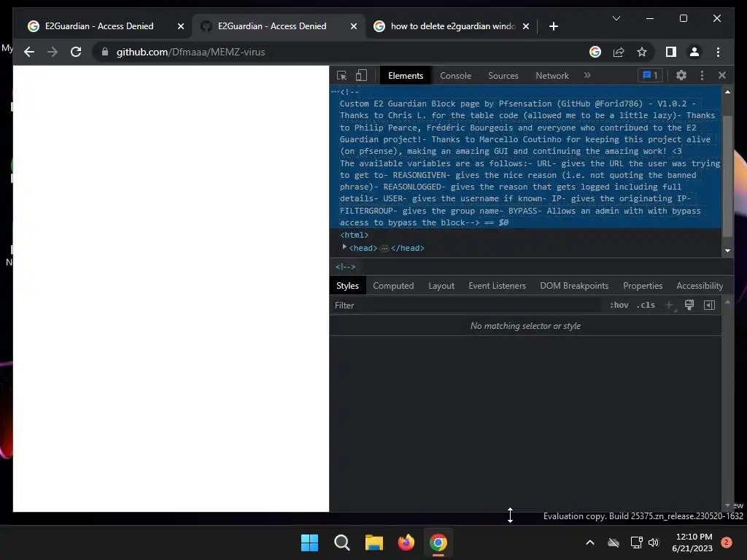Select the html node in the DOM tree

[354, 235]
